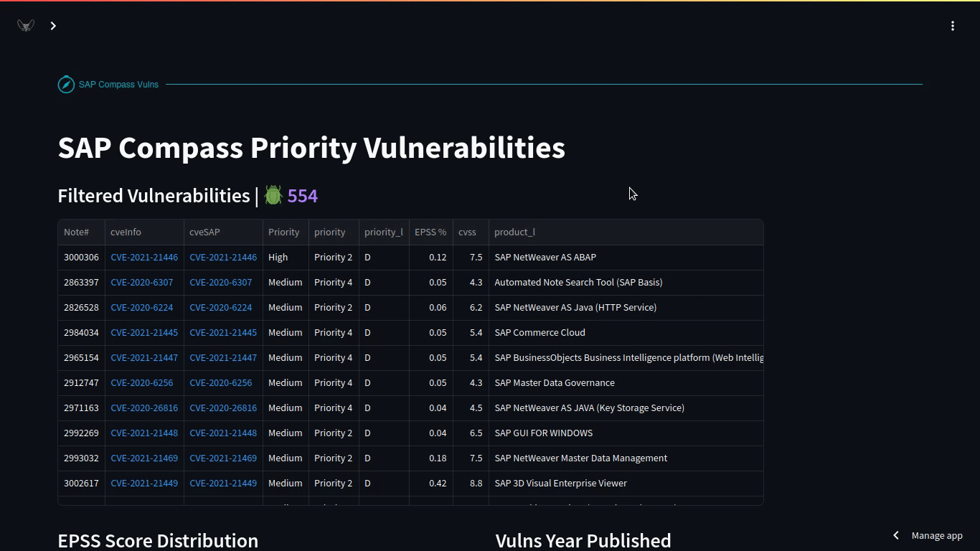980x551 pixels.
Task: Click the SAP Commerce Cloud product cell
Action: pos(626,333)
